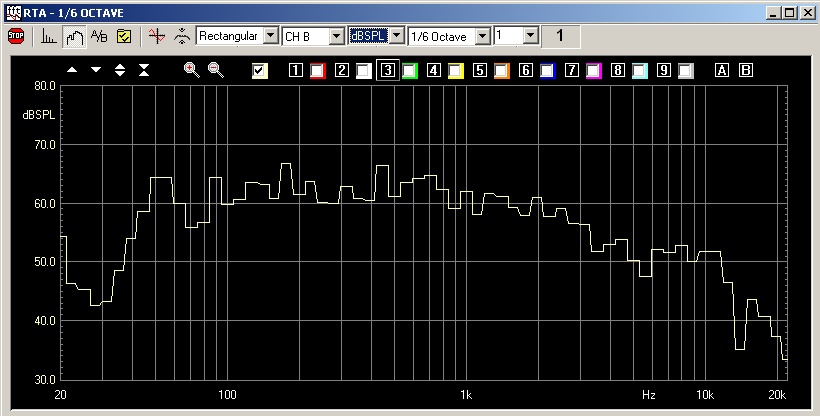Shift the trace down with down arrow
This screenshot has width=820, height=416.
96,70
